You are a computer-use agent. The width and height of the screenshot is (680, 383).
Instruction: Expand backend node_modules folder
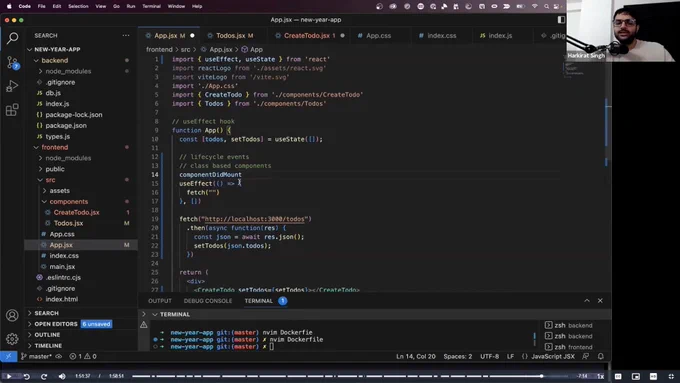(81, 71)
